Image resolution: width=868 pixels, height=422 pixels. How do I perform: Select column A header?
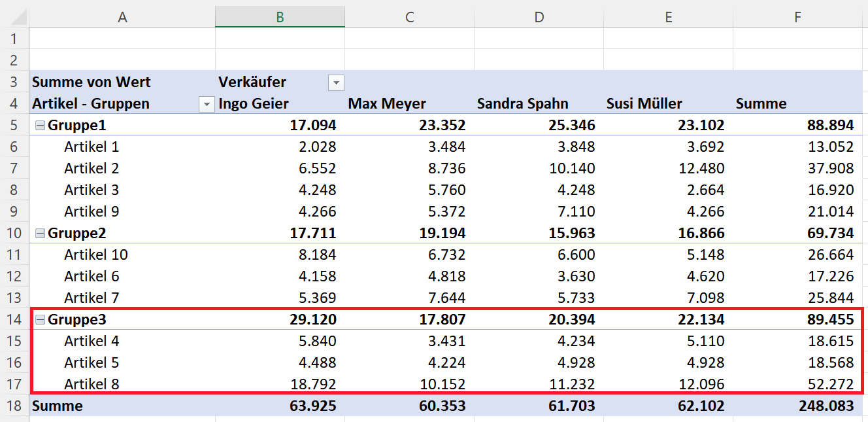122,17
